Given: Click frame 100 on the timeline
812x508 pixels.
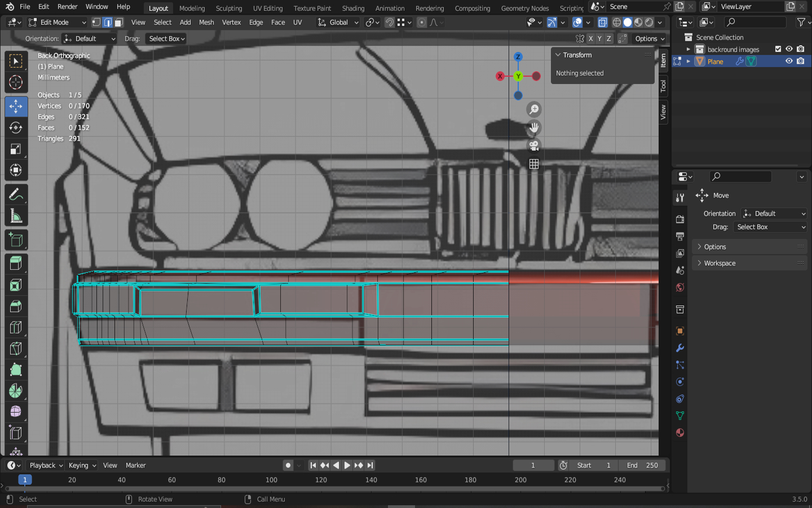Looking at the screenshot, I should pyautogui.click(x=272, y=480).
